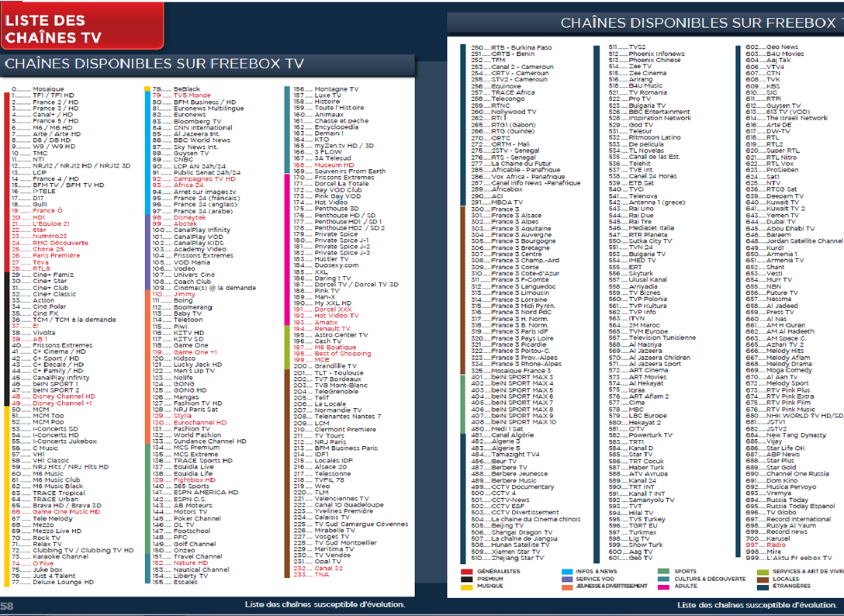Click channel 95 'France 24 (français)'
The width and height of the screenshot is (844, 616).
click(x=196, y=198)
